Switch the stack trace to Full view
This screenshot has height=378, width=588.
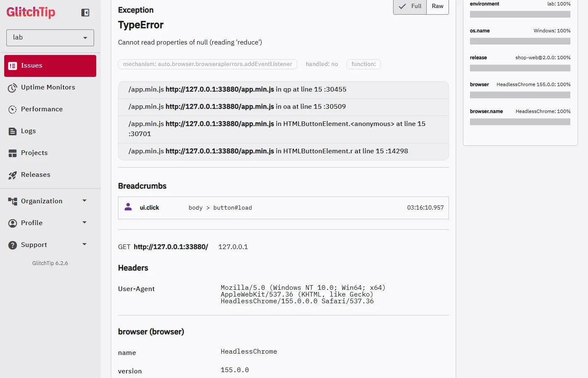[410, 6]
